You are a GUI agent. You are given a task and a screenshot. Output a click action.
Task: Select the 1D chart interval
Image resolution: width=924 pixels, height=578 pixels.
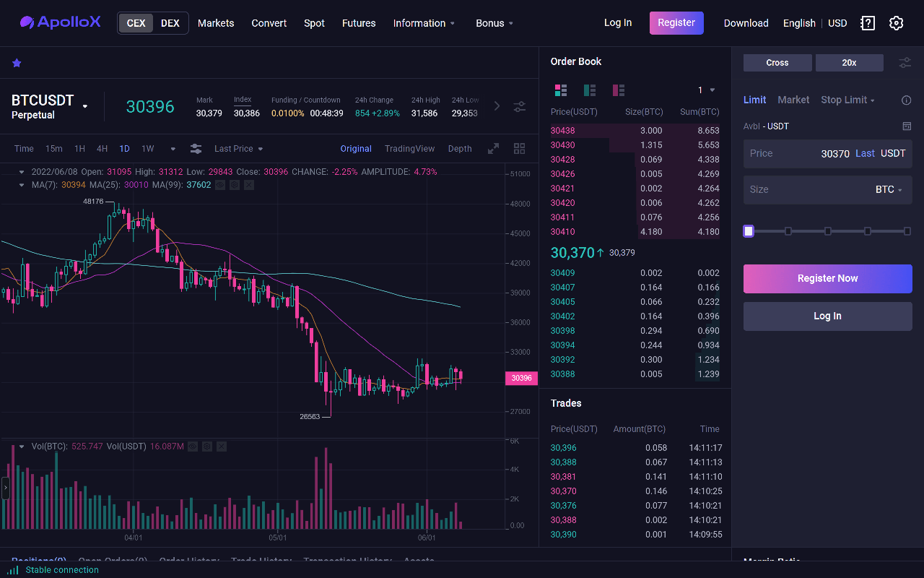(x=124, y=149)
